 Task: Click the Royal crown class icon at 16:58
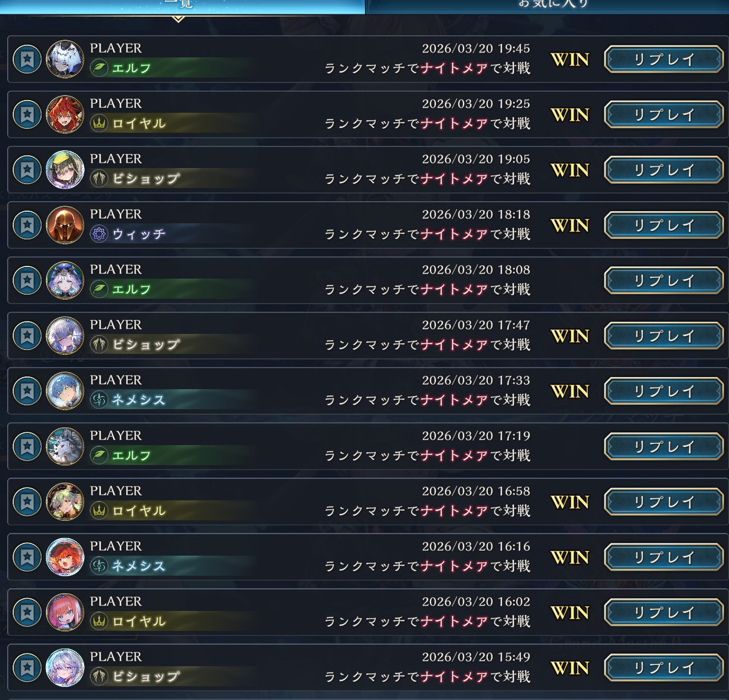point(99,510)
